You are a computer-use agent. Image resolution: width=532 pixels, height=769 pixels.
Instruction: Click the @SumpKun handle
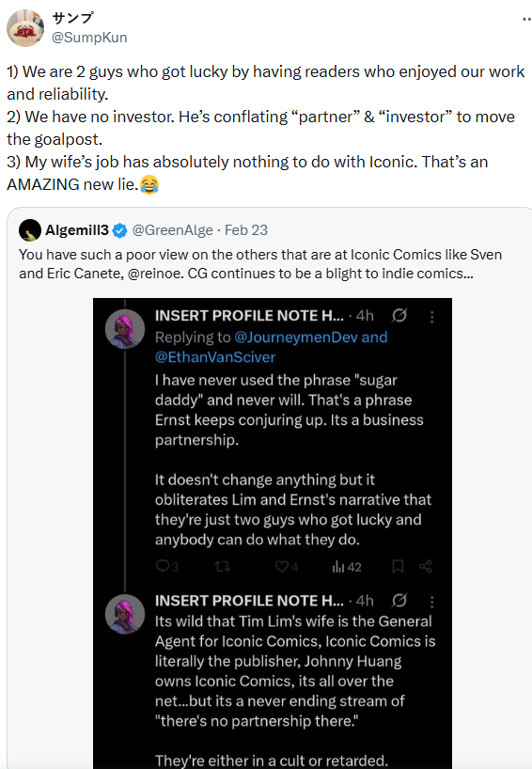point(89,38)
